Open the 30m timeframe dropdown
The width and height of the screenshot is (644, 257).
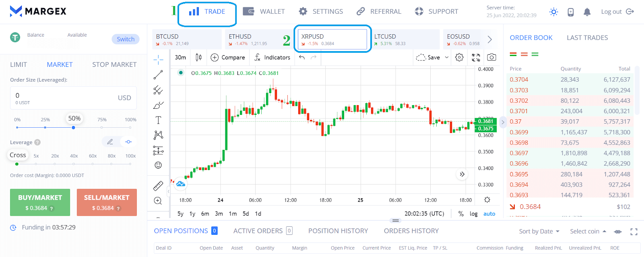point(181,57)
